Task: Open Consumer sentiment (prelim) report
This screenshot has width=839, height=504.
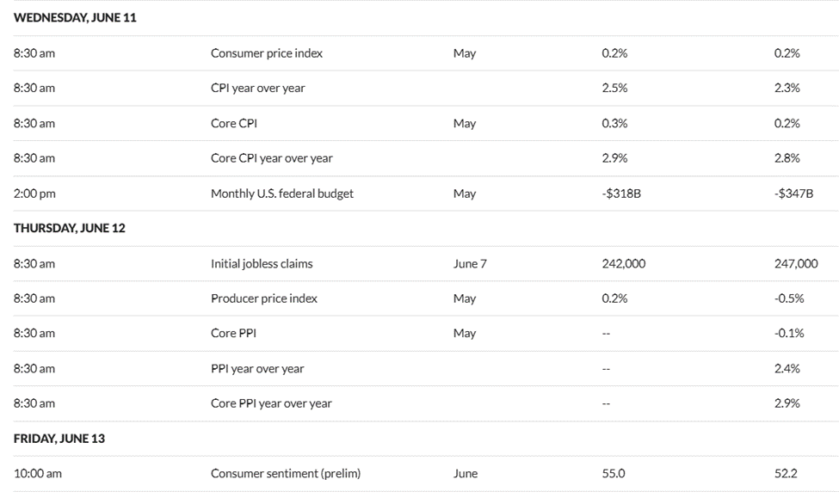Action: coord(286,474)
